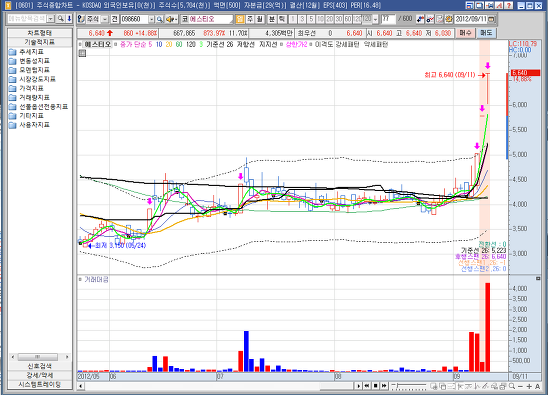The width and height of the screenshot is (548, 395).
Task: Expand the 가격지표 folder
Action: 27,88
